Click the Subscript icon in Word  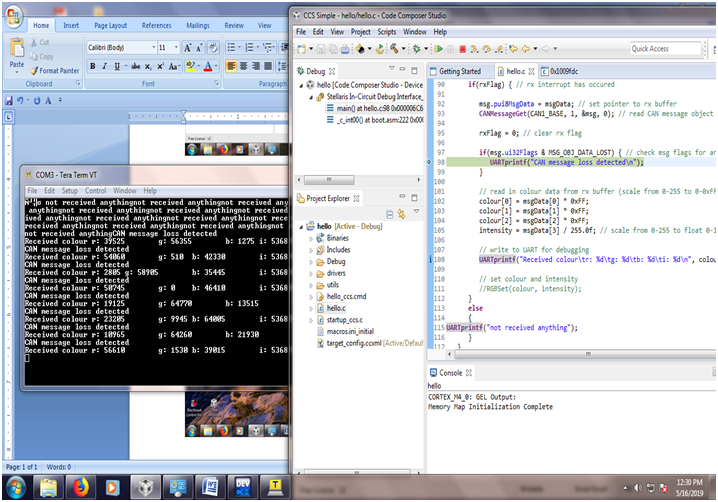(x=148, y=66)
